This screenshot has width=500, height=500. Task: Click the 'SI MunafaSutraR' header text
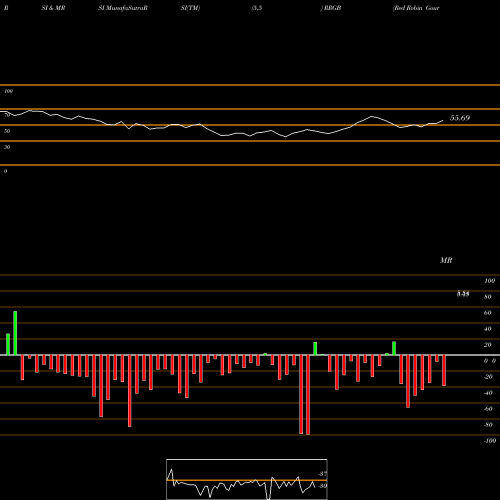[123, 8]
